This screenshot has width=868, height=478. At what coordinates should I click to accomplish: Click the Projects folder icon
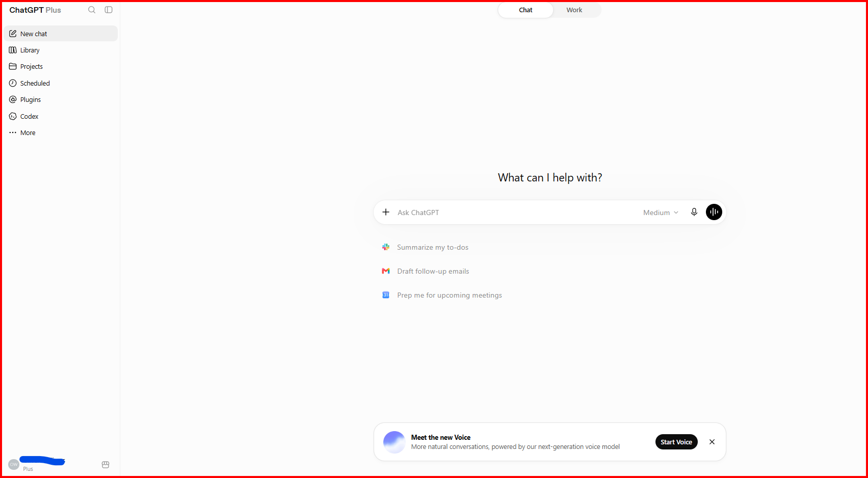point(13,66)
